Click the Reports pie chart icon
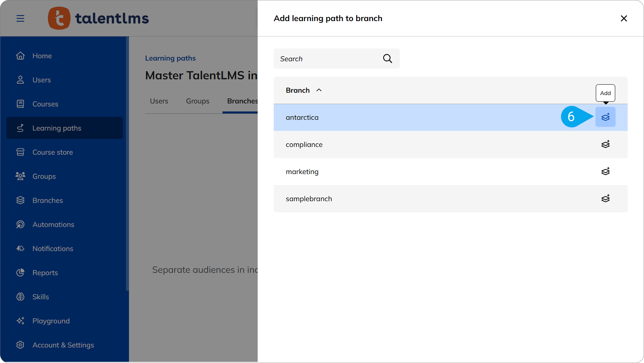 20,272
